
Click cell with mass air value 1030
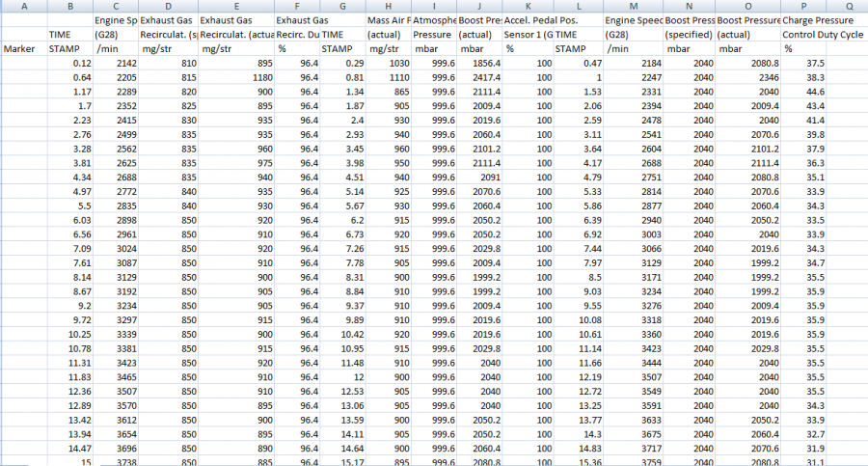pos(389,63)
